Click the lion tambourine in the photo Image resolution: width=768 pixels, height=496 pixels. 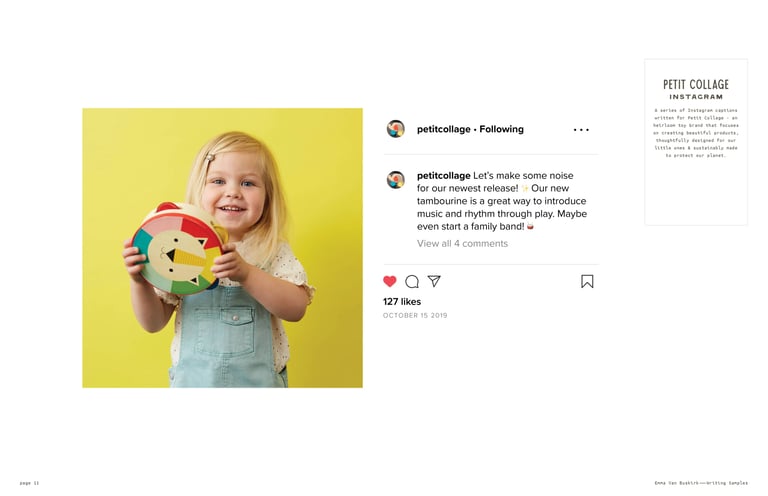pyautogui.click(x=178, y=248)
